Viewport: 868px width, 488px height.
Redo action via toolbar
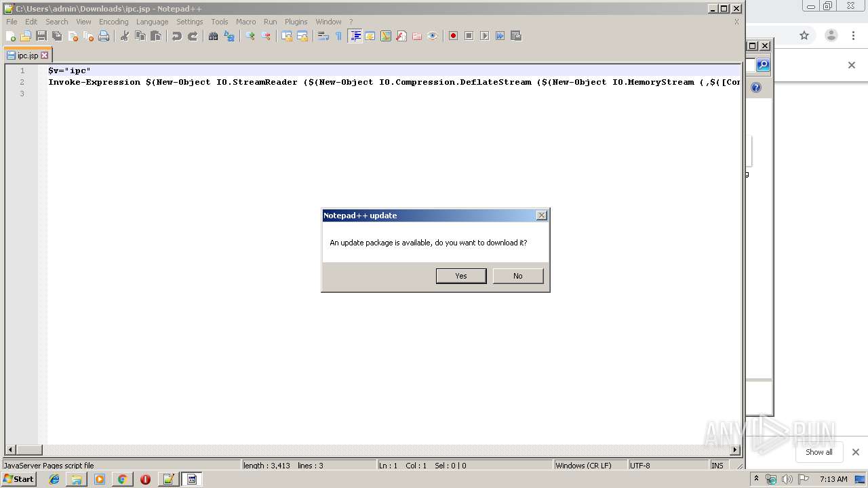coord(193,36)
